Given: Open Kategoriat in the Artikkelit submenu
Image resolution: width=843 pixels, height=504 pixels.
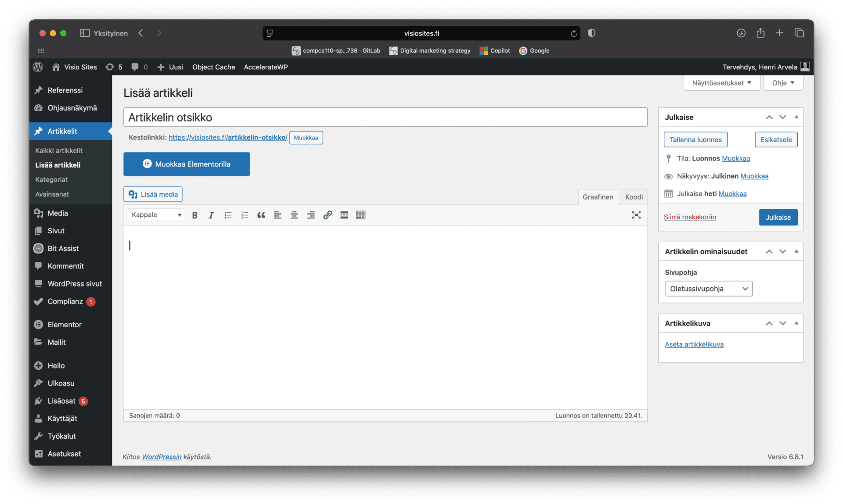Looking at the screenshot, I should [x=51, y=179].
